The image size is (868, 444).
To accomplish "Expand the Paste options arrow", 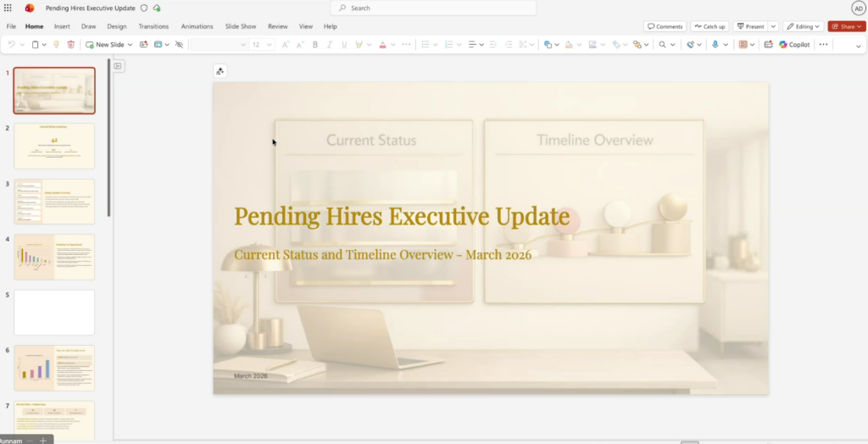I will (x=44, y=44).
